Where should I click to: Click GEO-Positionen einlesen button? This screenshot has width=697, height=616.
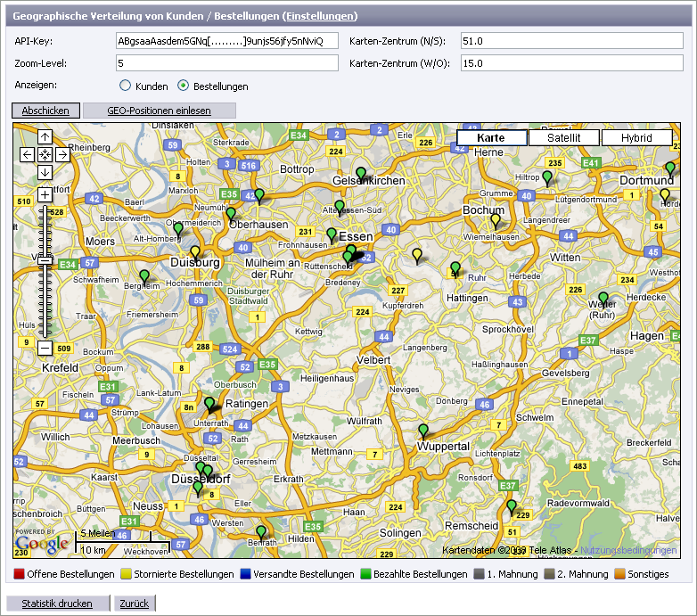[x=160, y=111]
